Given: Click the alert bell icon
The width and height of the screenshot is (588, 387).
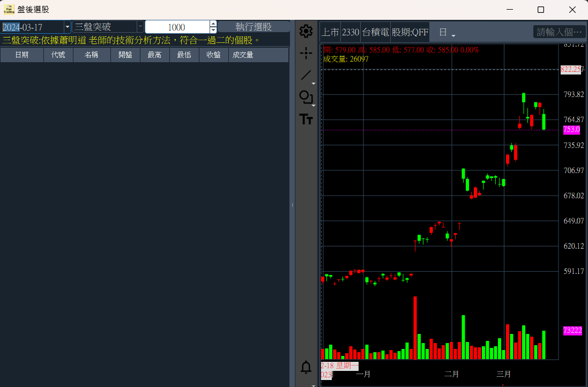Looking at the screenshot, I should pos(306,367).
